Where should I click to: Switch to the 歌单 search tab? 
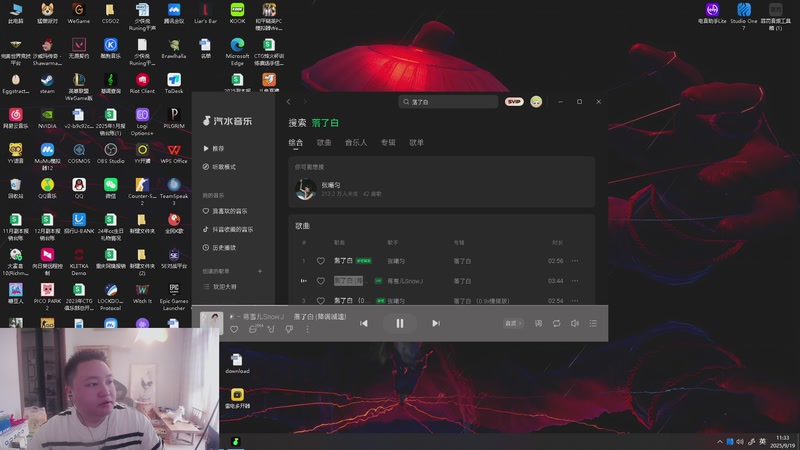coord(416,142)
